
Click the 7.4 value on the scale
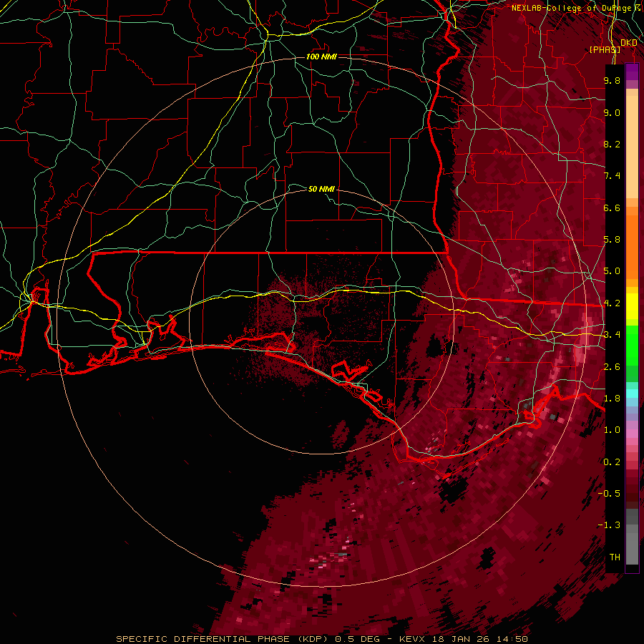[x=612, y=176]
